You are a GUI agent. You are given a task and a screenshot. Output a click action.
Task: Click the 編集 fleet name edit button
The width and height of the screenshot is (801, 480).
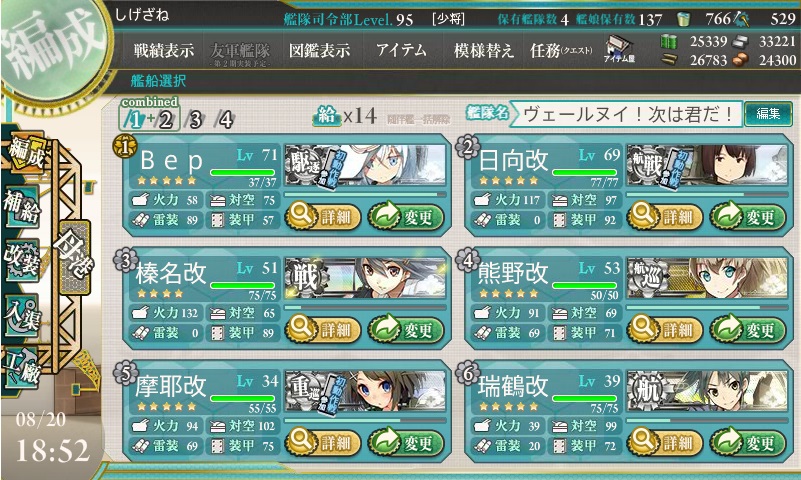[768, 113]
